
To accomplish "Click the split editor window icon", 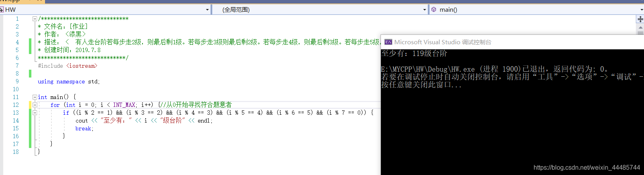I will [640, 19].
